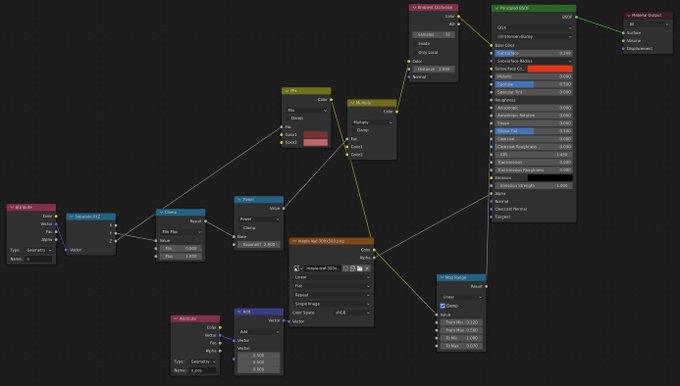Open the Single Image source dropdown
This screenshot has height=386, width=680.
332,304
